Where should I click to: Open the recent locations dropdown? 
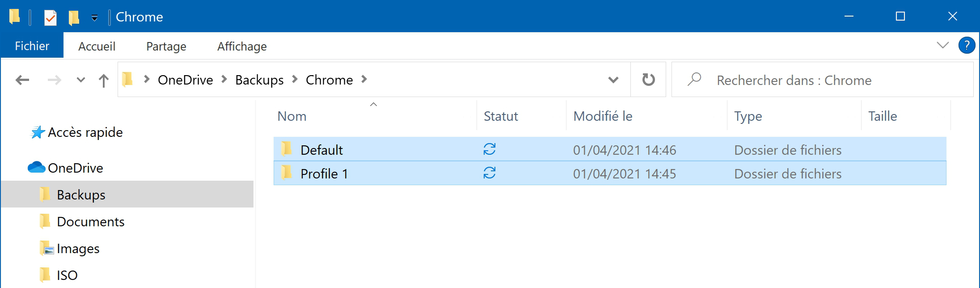pyautogui.click(x=80, y=80)
